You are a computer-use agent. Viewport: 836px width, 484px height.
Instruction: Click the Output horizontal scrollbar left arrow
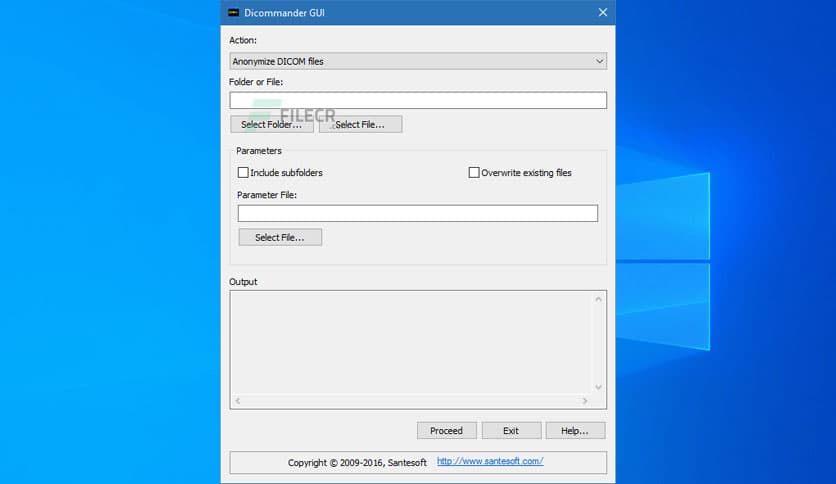tap(238, 401)
